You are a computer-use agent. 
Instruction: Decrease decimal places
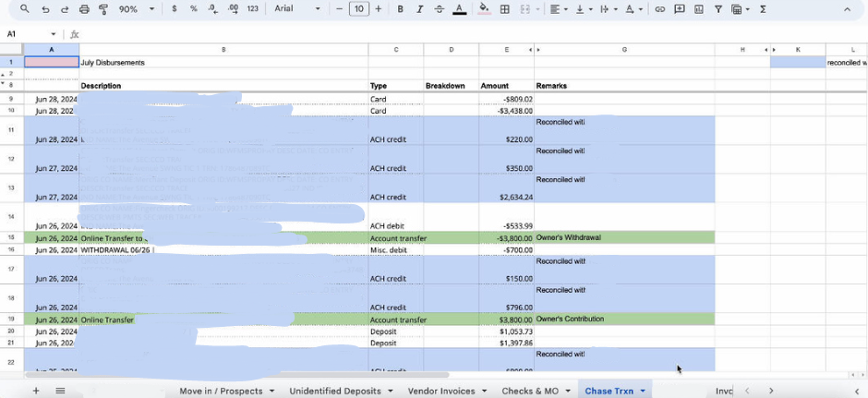click(213, 9)
